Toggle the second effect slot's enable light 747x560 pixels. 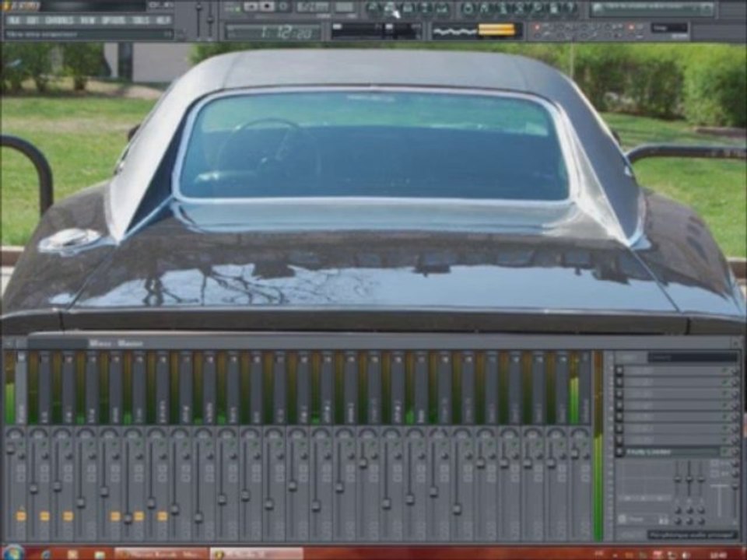[725, 383]
